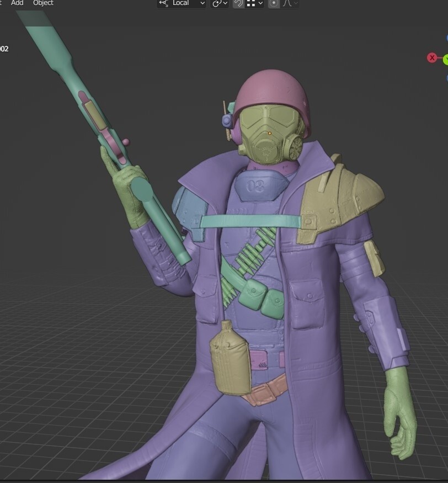Image resolution: width=448 pixels, height=483 pixels.
Task: Open the Add menu
Action: [x=17, y=3]
